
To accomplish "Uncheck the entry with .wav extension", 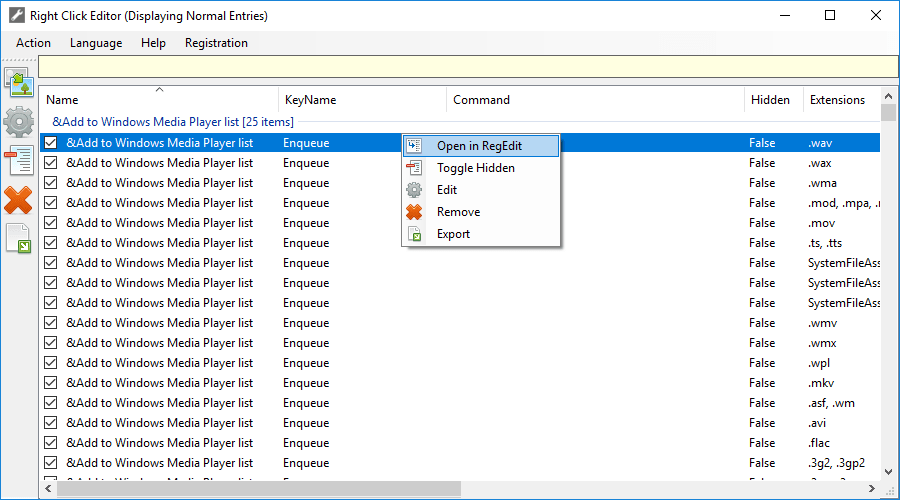I will pos(51,142).
